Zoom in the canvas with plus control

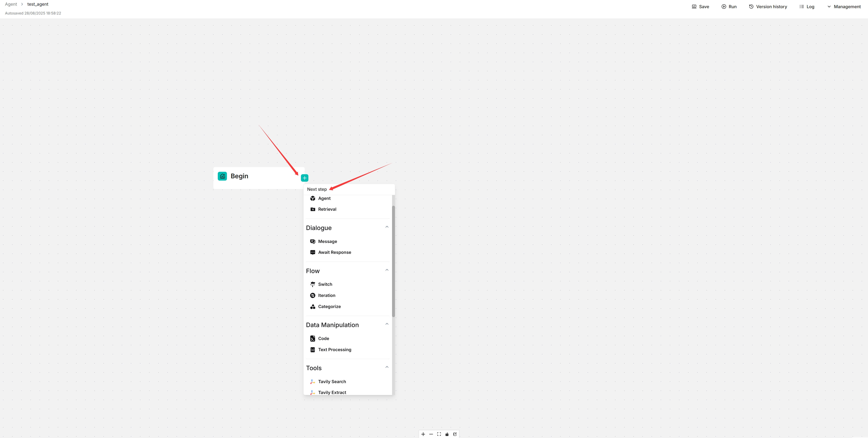[x=423, y=434]
